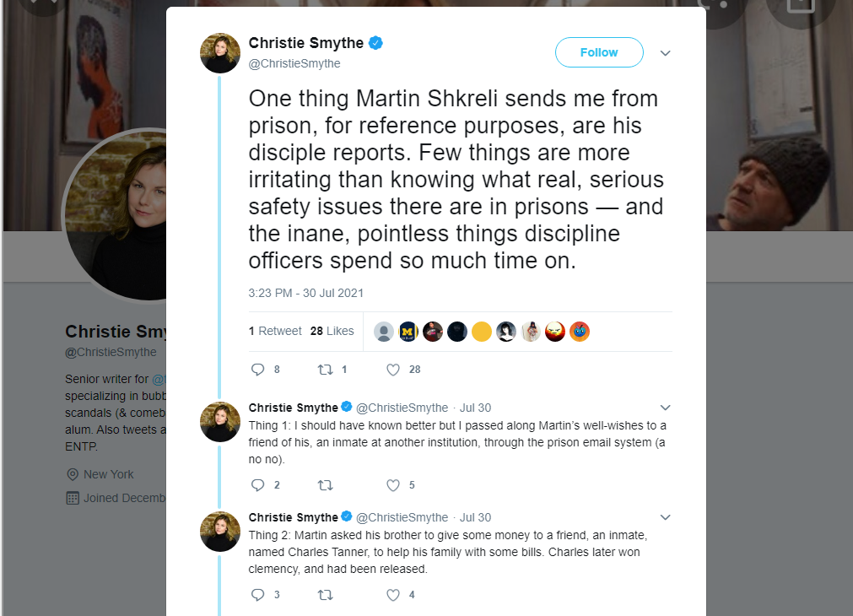
Task: Open Christie Smythe's avatar in the main tweet
Action: (220, 53)
